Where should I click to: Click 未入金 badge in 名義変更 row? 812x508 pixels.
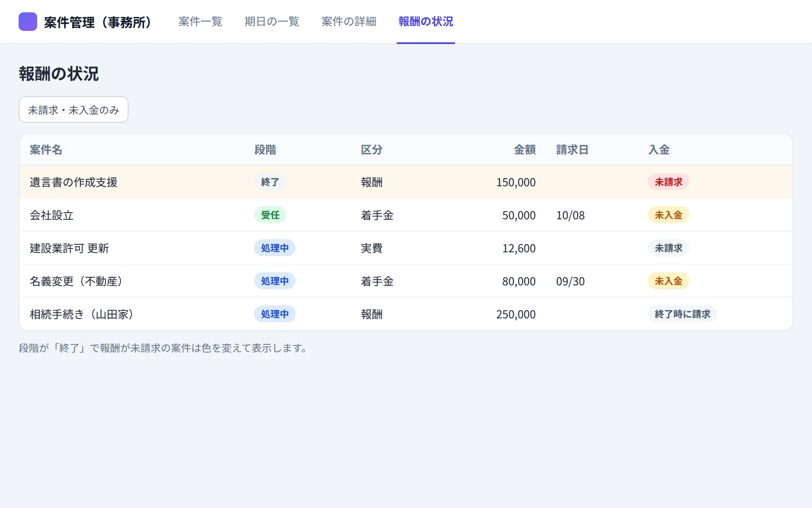pos(669,281)
